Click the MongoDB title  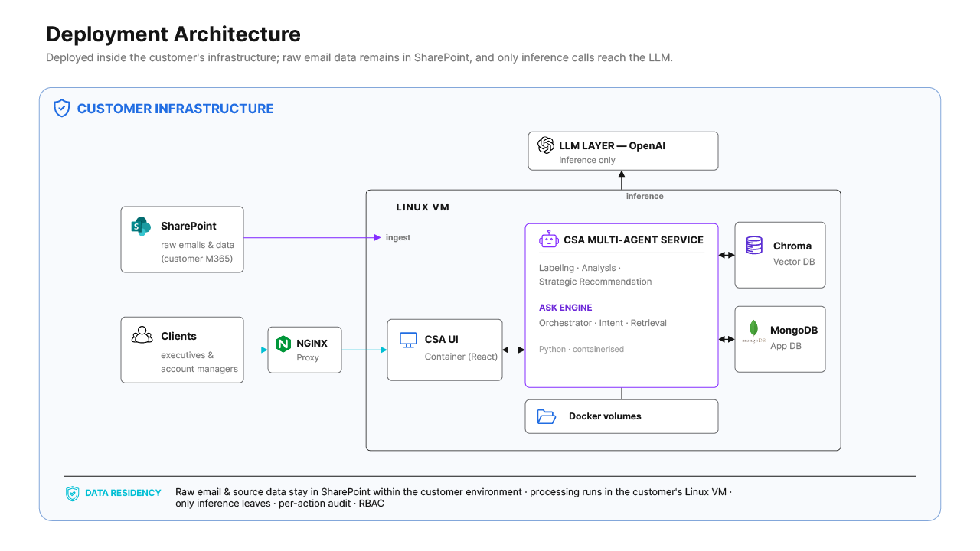[794, 331]
